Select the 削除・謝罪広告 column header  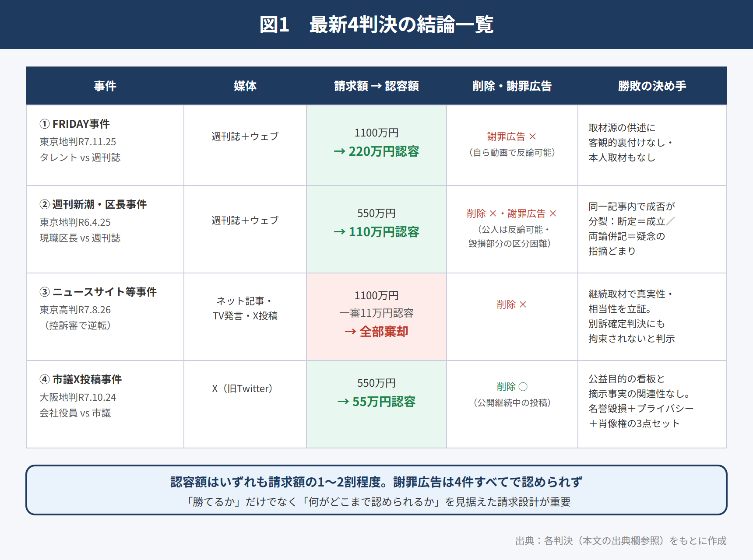coord(512,86)
